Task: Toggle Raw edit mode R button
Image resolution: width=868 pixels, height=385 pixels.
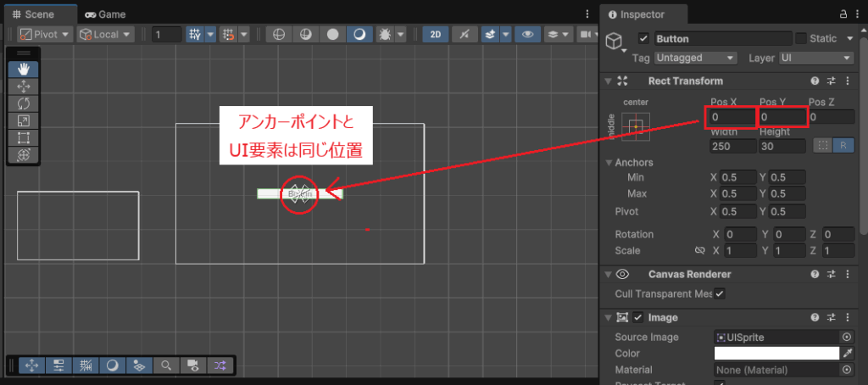Action: (x=843, y=146)
